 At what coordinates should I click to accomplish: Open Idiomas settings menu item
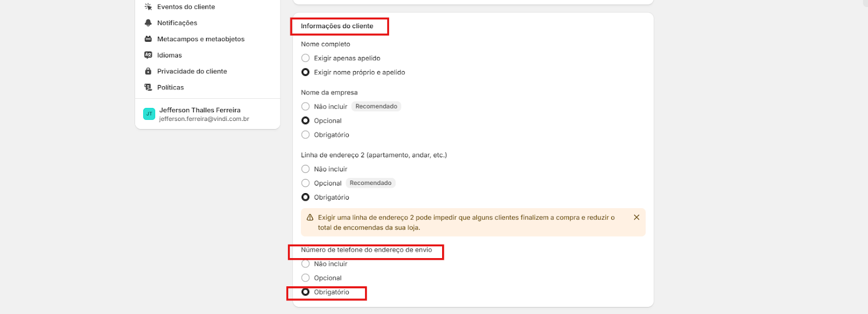click(x=169, y=55)
